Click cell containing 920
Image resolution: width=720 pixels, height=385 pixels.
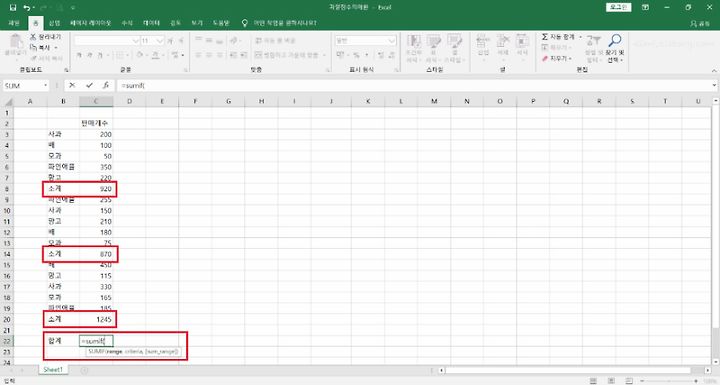[96, 189]
